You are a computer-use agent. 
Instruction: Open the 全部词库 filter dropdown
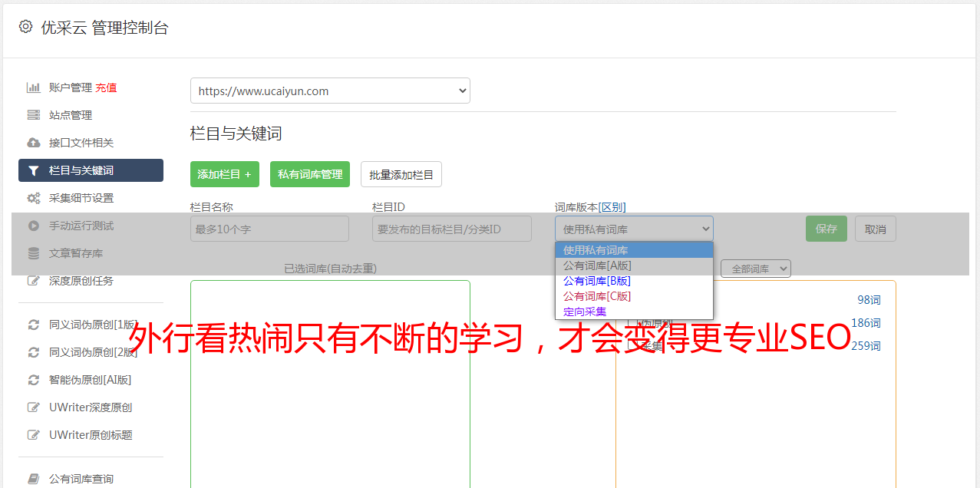click(756, 269)
